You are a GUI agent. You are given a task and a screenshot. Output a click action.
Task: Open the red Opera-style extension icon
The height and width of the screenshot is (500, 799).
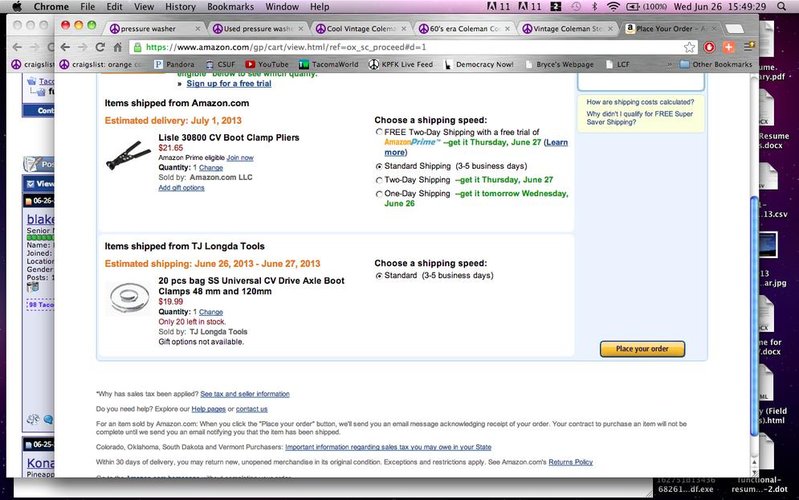pos(709,47)
